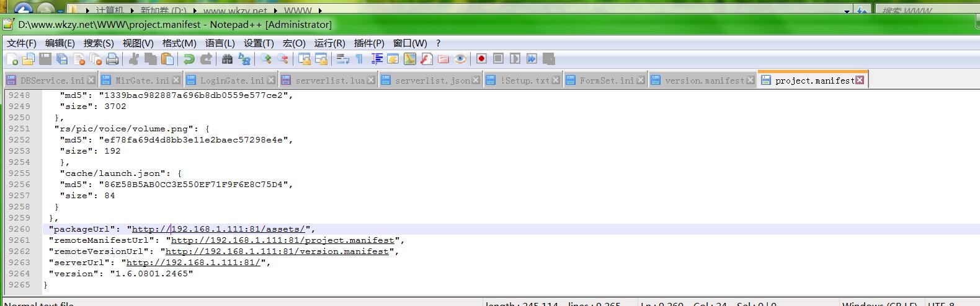The image size is (980, 306).
Task: Click line number 9251 in margin
Action: coord(19,129)
